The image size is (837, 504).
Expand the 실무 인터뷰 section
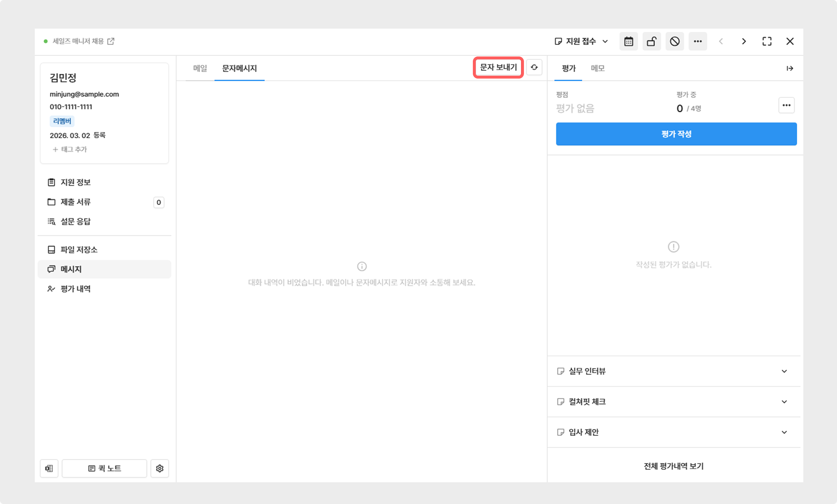(674, 371)
